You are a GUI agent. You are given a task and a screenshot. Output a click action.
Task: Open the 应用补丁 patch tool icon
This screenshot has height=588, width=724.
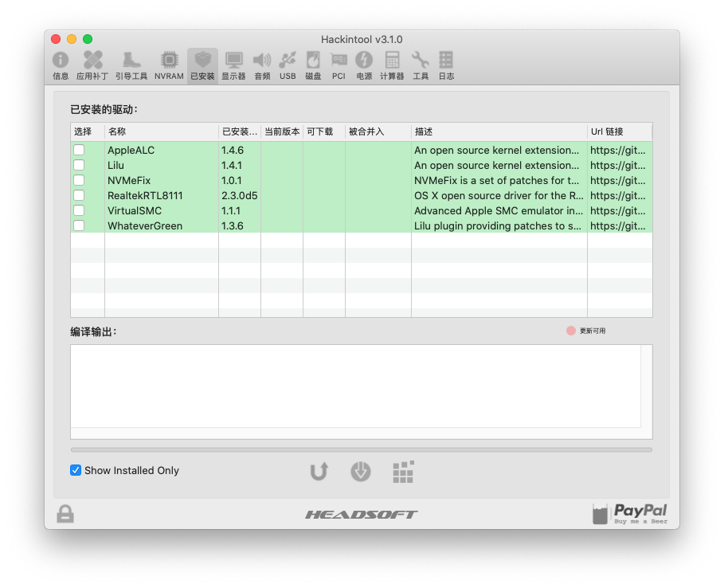92,65
